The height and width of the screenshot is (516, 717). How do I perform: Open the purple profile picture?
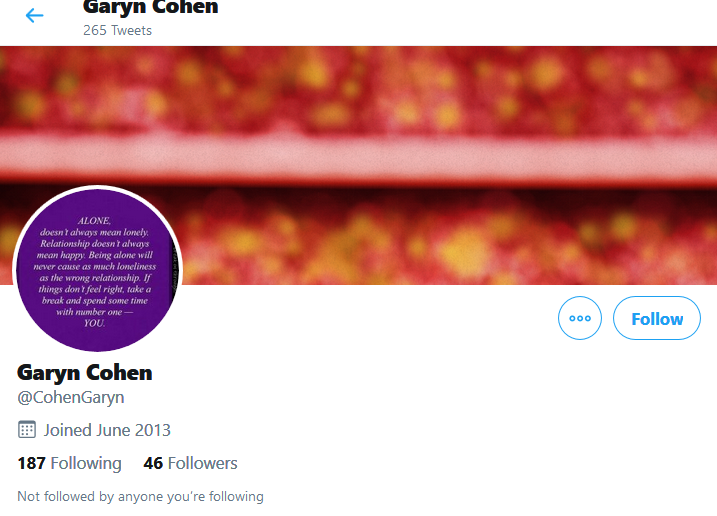(x=97, y=269)
